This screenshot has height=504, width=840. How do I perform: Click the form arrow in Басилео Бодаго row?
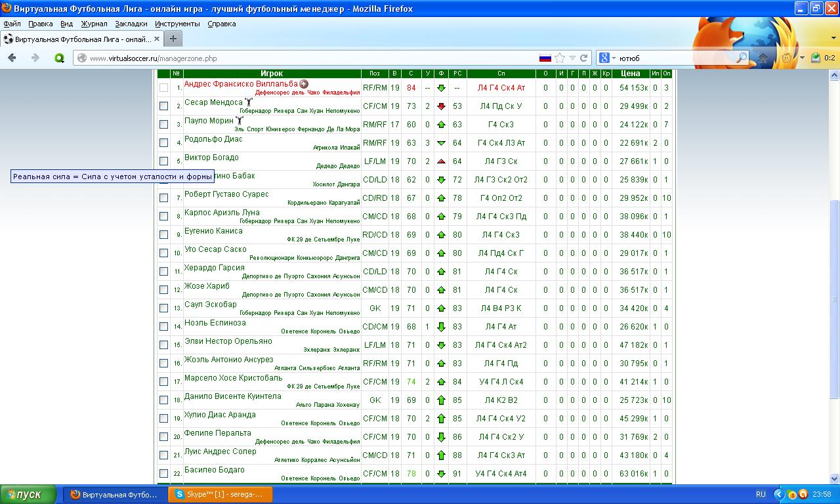(441, 474)
